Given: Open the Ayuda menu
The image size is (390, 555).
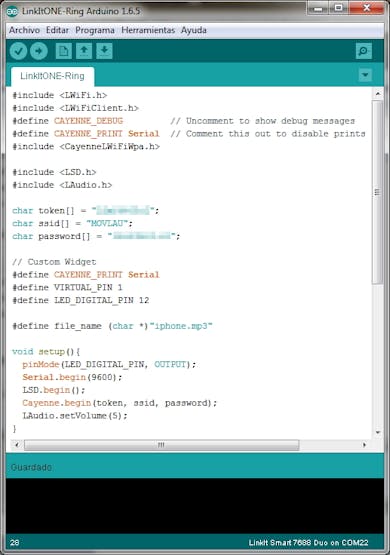Looking at the screenshot, I should [x=194, y=30].
